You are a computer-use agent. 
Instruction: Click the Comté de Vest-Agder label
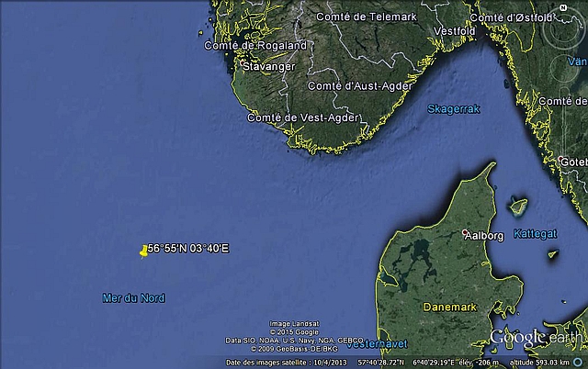303,117
